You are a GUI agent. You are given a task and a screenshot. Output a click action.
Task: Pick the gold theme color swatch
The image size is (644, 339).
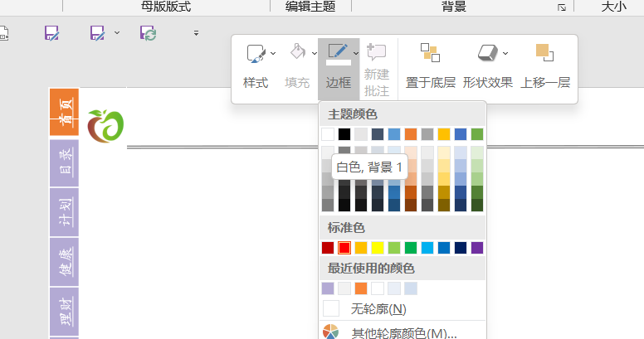(x=444, y=134)
